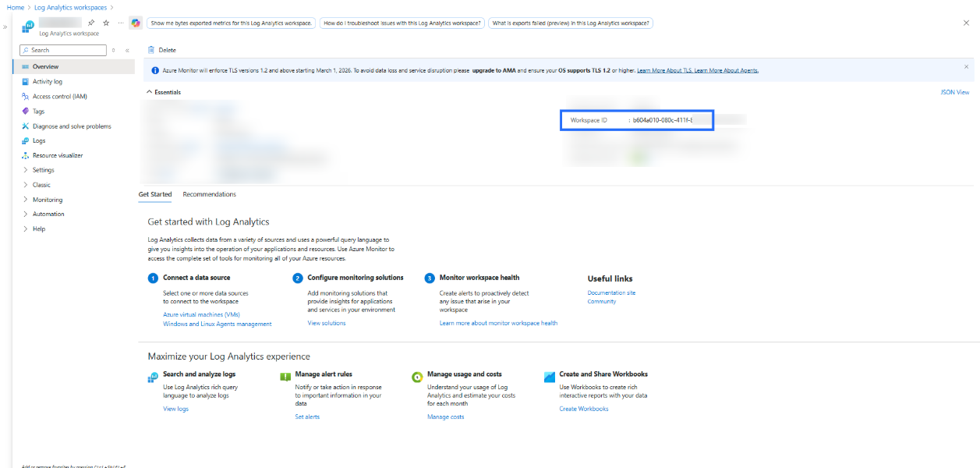This screenshot has width=980, height=468.
Task: Click the Diagnose and solve problems wrench icon
Action: tap(26, 126)
